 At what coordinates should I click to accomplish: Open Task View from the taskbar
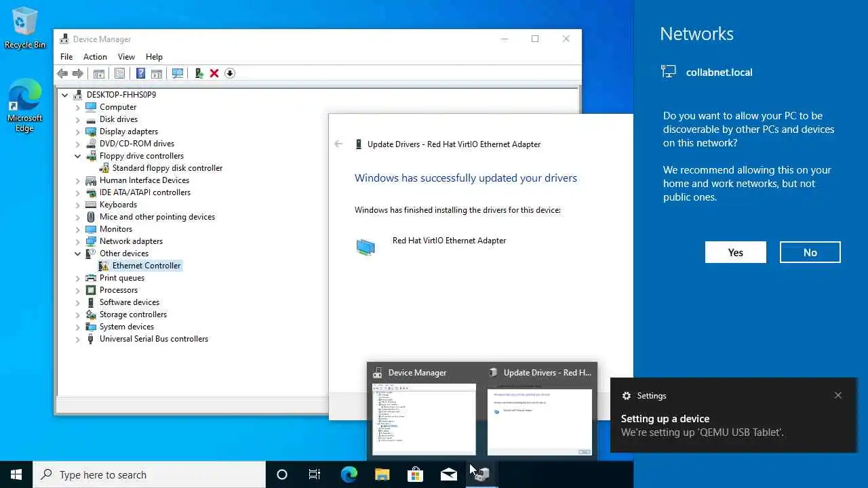pos(315,475)
